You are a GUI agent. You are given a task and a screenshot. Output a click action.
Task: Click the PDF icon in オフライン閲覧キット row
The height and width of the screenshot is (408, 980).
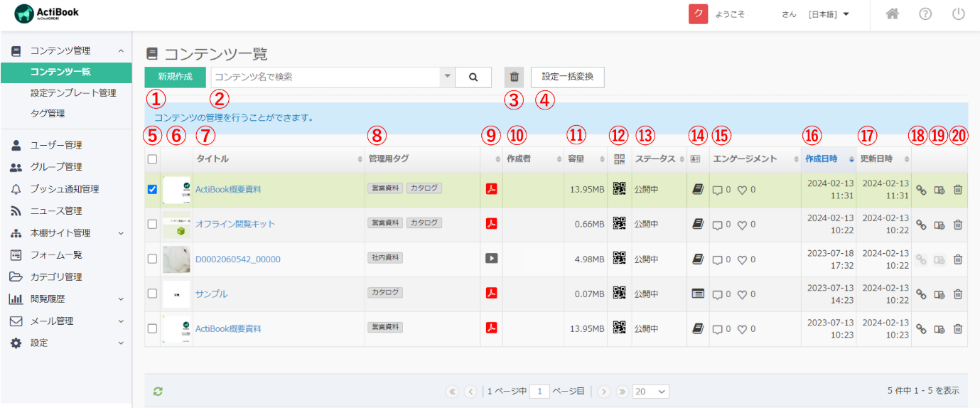pyautogui.click(x=490, y=224)
